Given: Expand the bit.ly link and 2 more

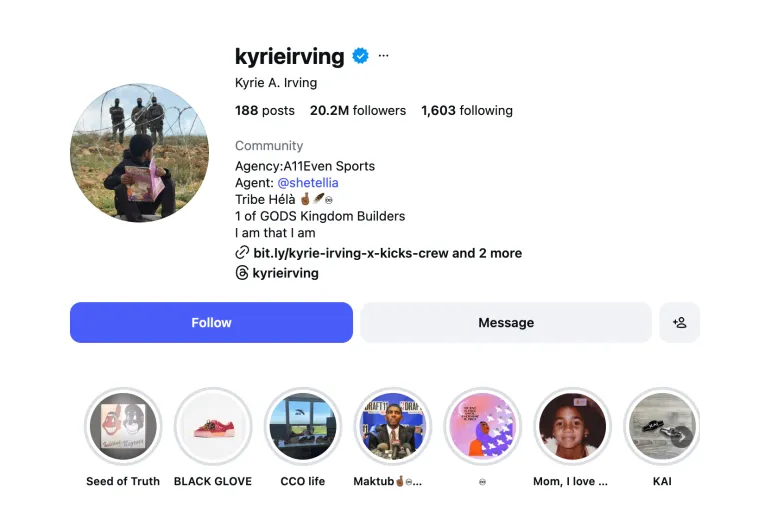Looking at the screenshot, I should click(387, 253).
